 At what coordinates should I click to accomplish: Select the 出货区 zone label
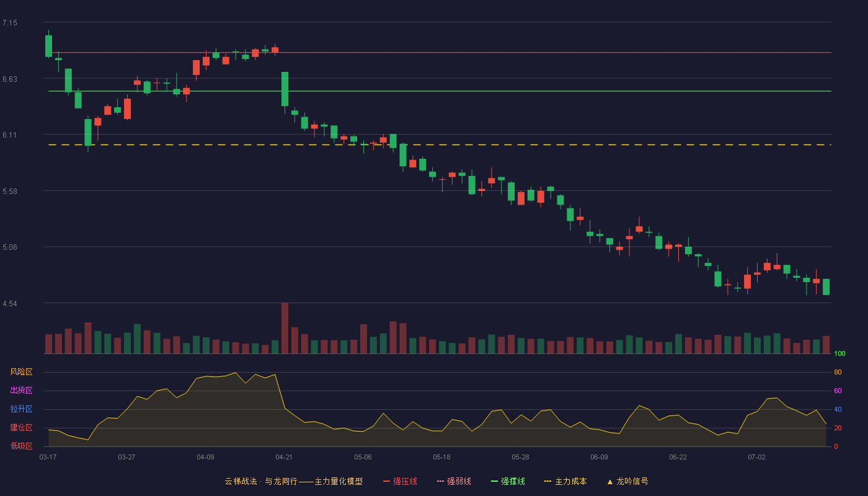pos(21,391)
